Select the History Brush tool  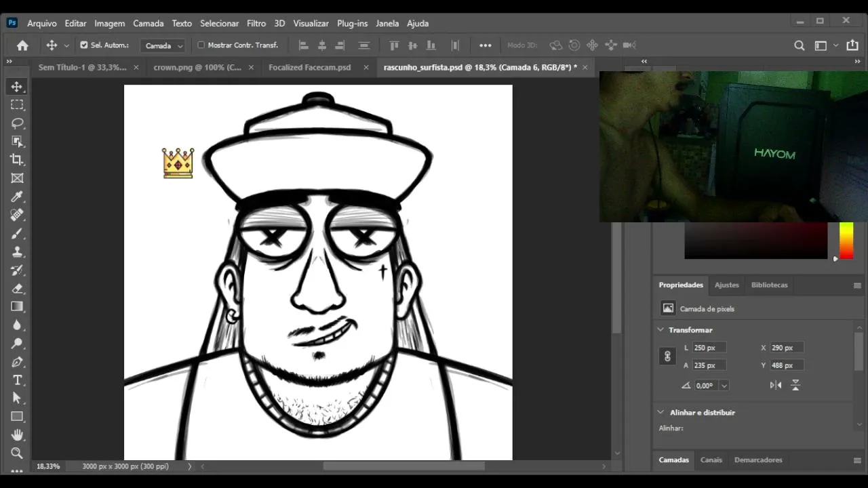17,270
